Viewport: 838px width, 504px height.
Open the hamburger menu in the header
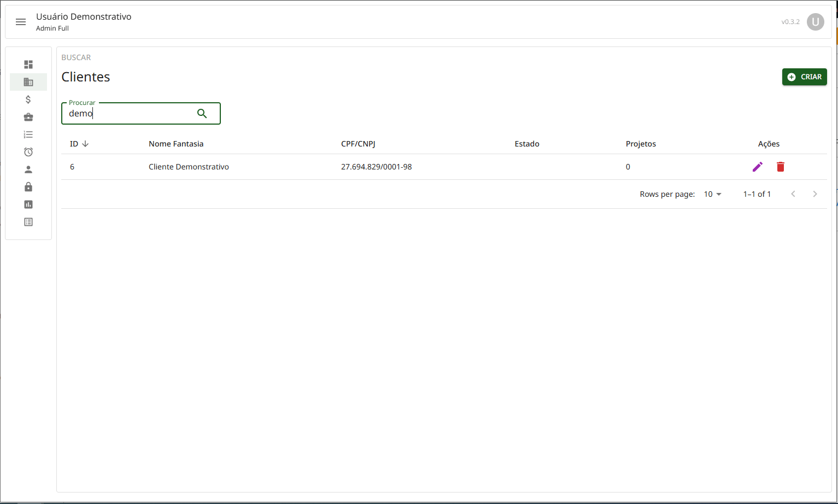(x=21, y=22)
